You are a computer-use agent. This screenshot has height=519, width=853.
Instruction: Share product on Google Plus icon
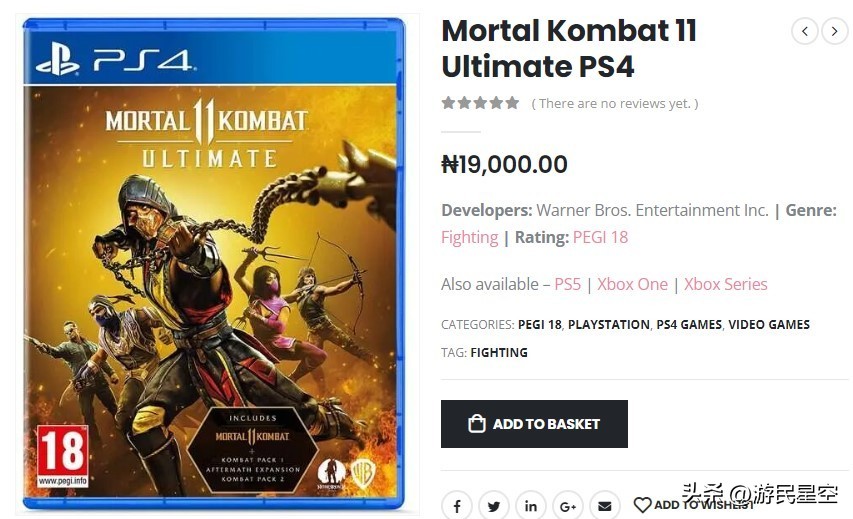click(567, 506)
